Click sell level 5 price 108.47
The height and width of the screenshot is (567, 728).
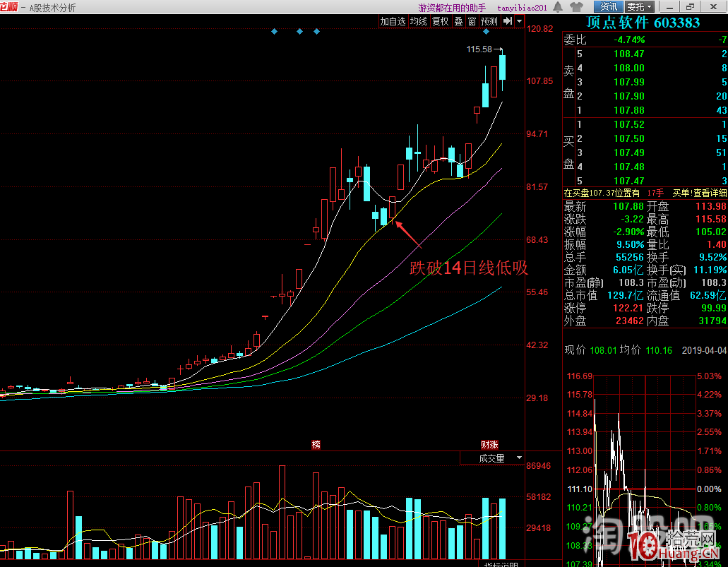pos(629,54)
